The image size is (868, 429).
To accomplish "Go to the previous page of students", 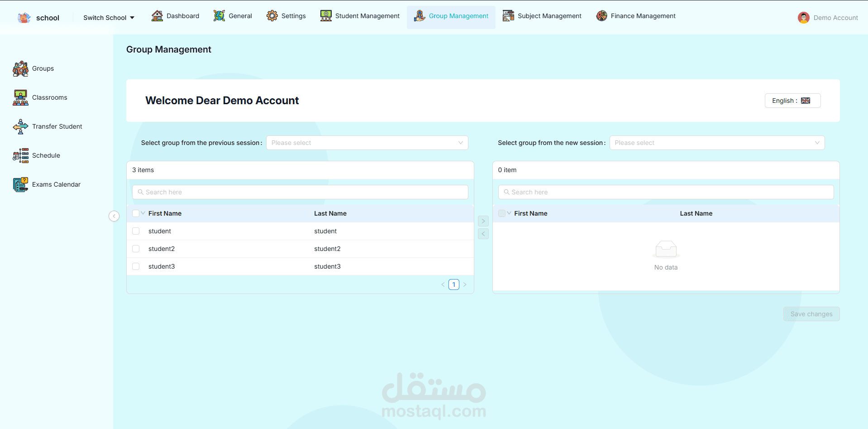I will [x=443, y=284].
